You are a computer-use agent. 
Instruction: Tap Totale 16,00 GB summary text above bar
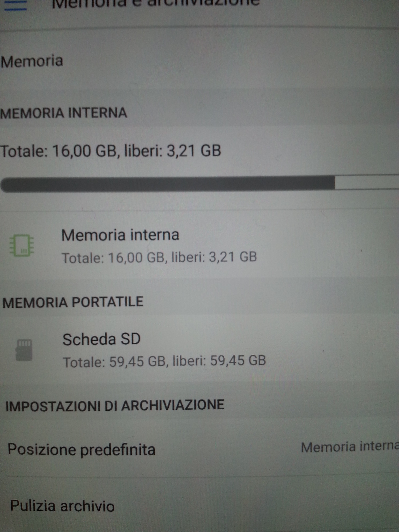111,151
